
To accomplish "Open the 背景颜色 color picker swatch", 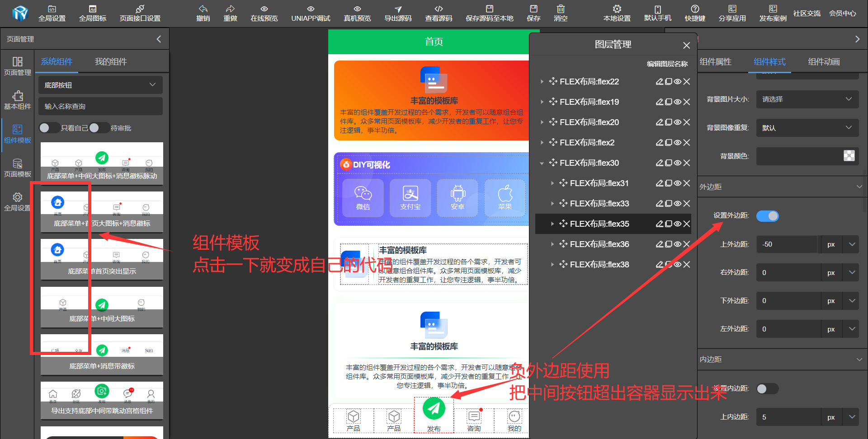I will 849,156.
